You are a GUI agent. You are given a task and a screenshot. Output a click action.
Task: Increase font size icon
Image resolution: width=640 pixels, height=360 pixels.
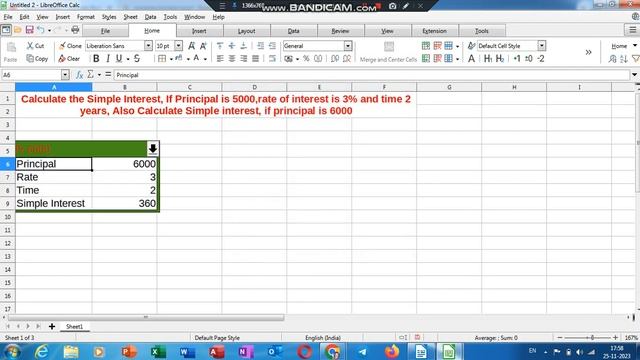[x=191, y=46]
